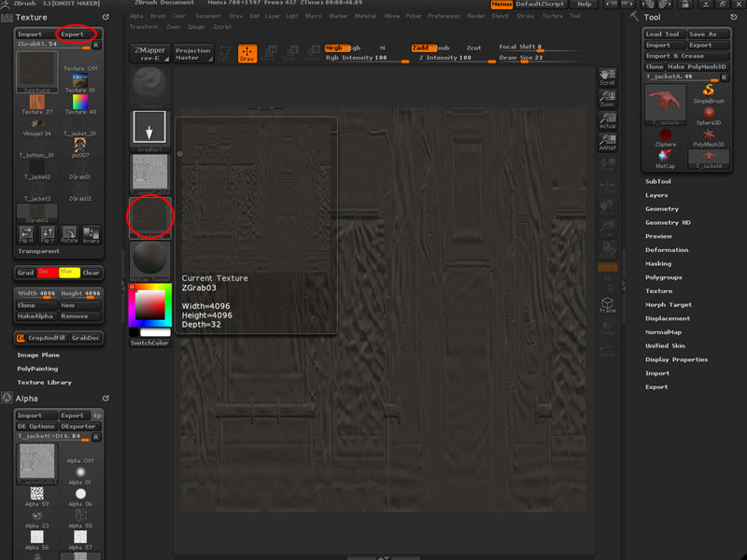The image size is (747, 560).
Task: Click the SwitchColor button
Action: [x=149, y=343]
